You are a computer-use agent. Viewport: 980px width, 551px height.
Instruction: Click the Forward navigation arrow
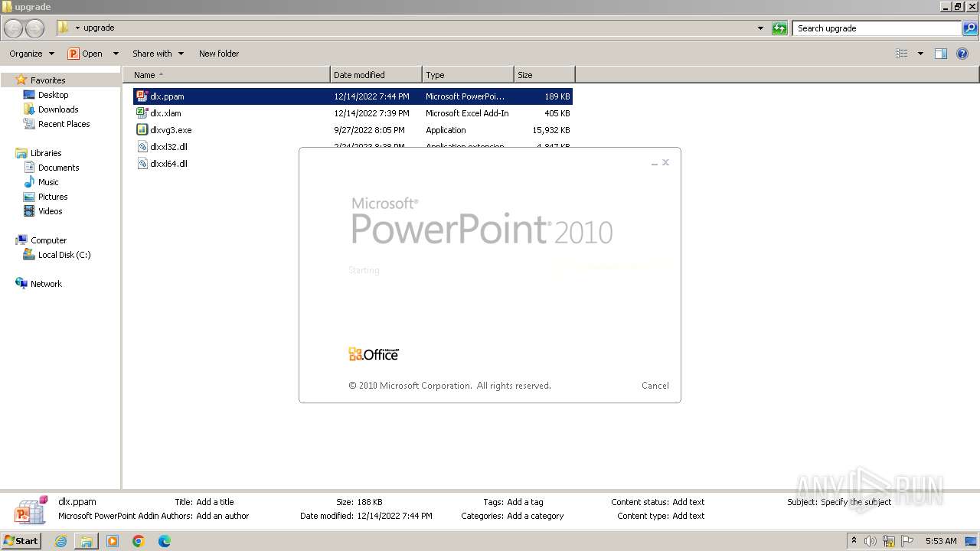click(34, 28)
